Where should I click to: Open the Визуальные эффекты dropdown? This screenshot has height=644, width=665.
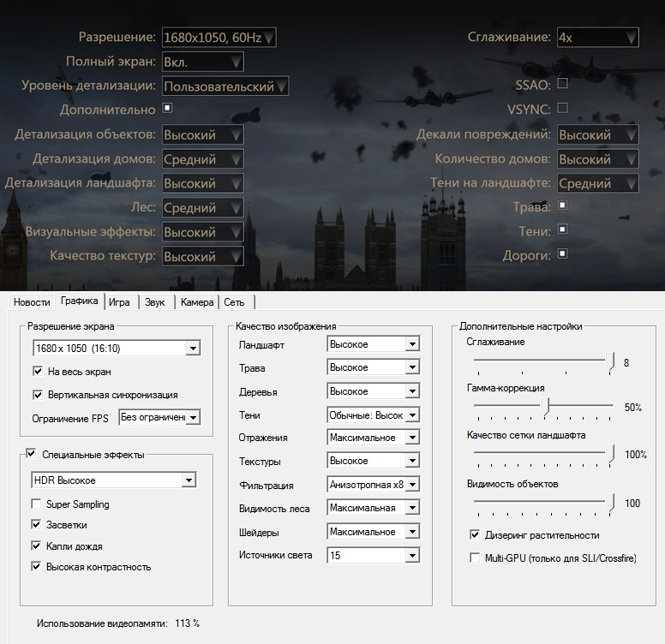(x=203, y=232)
